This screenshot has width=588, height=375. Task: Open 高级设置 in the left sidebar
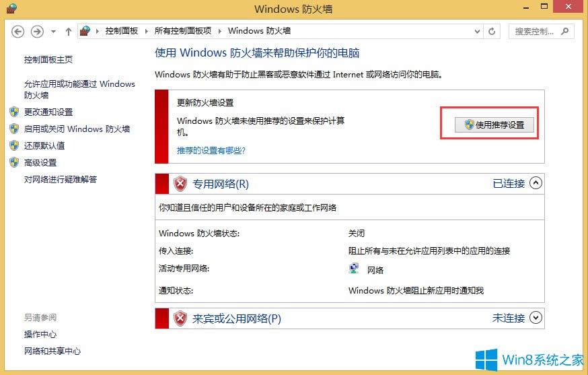[40, 162]
